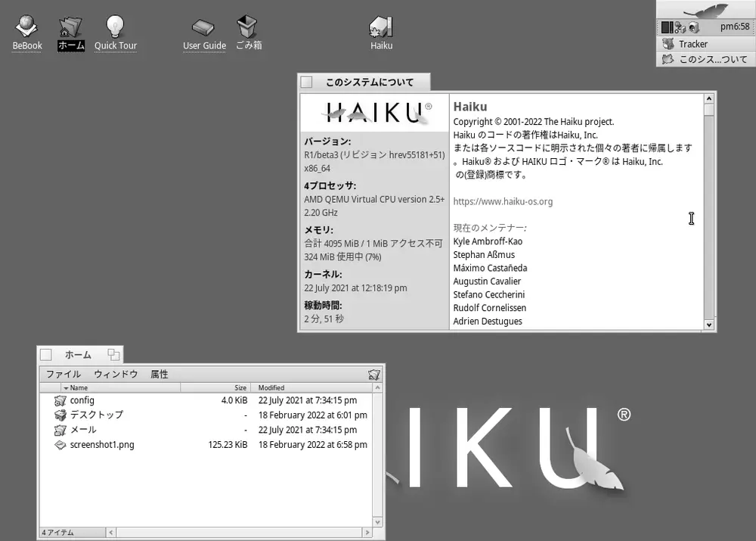
Task: Select このシス...ついて entry in Deskbar
Action: click(x=706, y=59)
